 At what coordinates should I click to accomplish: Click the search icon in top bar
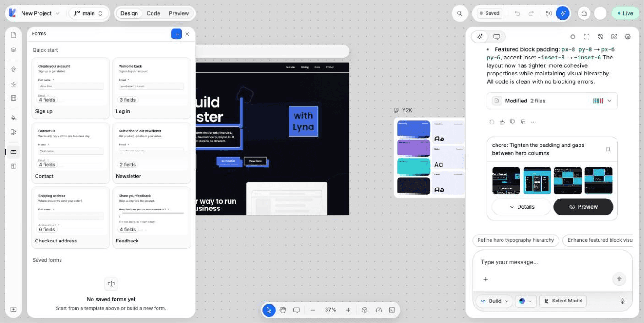pyautogui.click(x=459, y=13)
